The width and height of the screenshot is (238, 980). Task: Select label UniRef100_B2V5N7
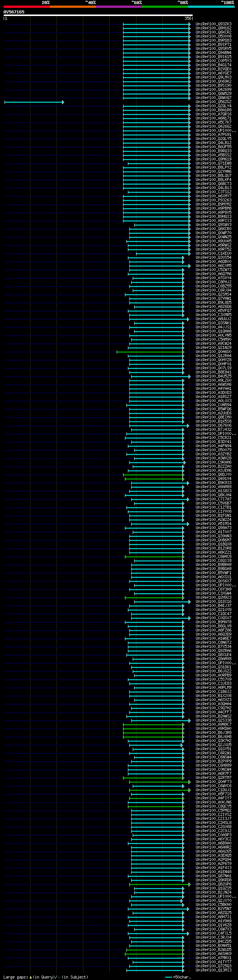pos(213,909)
